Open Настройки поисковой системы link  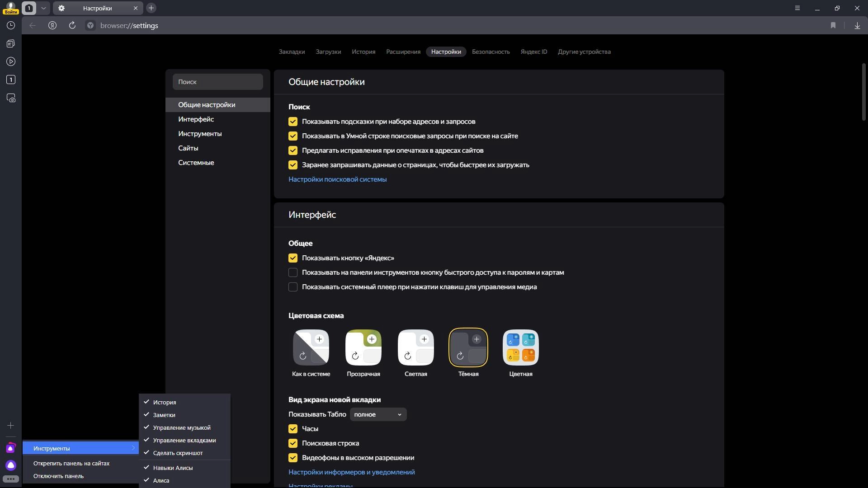337,179
